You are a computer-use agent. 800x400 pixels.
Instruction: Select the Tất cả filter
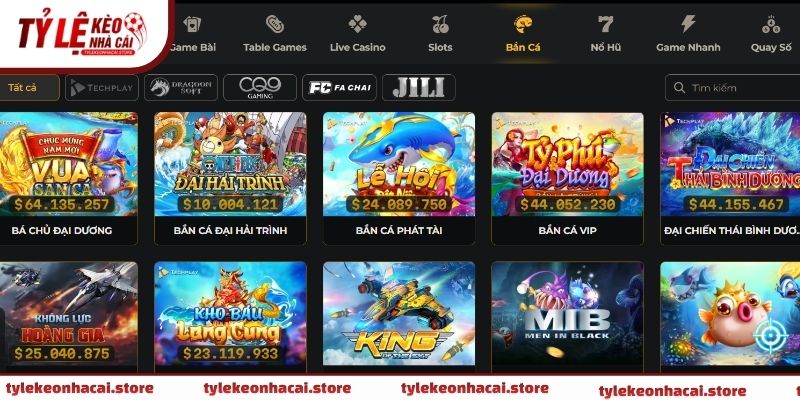29,88
